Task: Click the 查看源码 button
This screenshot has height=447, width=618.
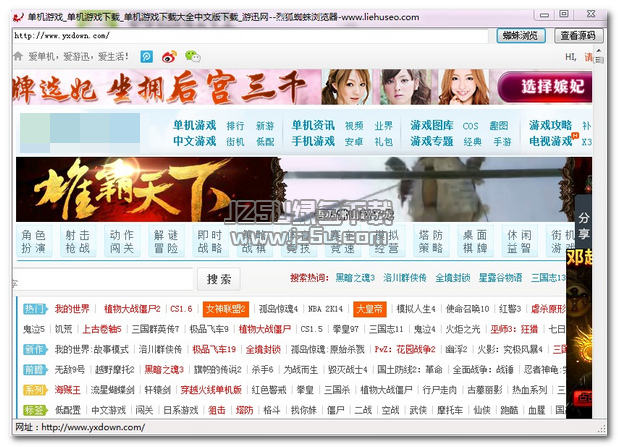Action: tap(578, 36)
